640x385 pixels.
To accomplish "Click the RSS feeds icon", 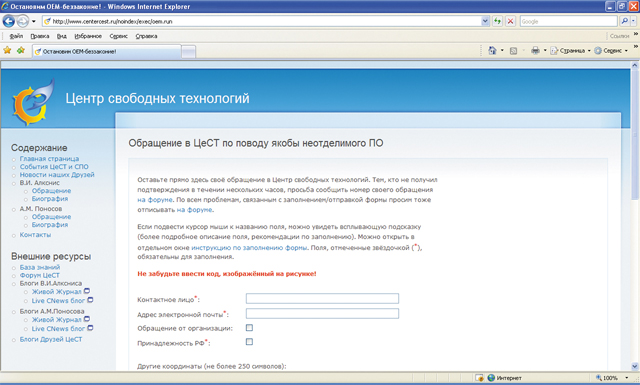I will coord(513,51).
